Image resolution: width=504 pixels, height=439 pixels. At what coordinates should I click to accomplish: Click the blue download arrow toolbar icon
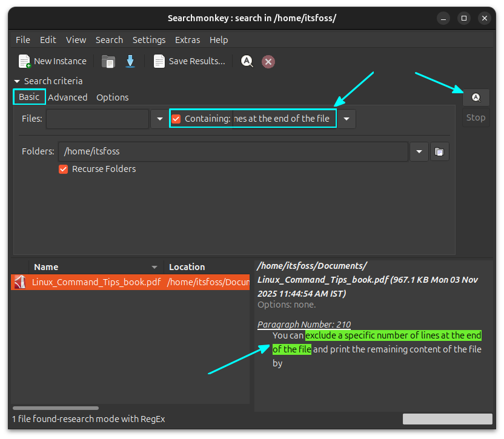tap(130, 61)
